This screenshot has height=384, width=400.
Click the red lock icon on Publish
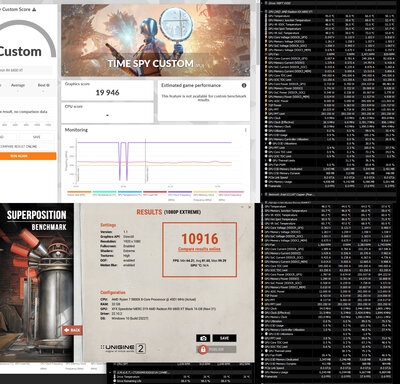pyautogui.click(x=203, y=349)
